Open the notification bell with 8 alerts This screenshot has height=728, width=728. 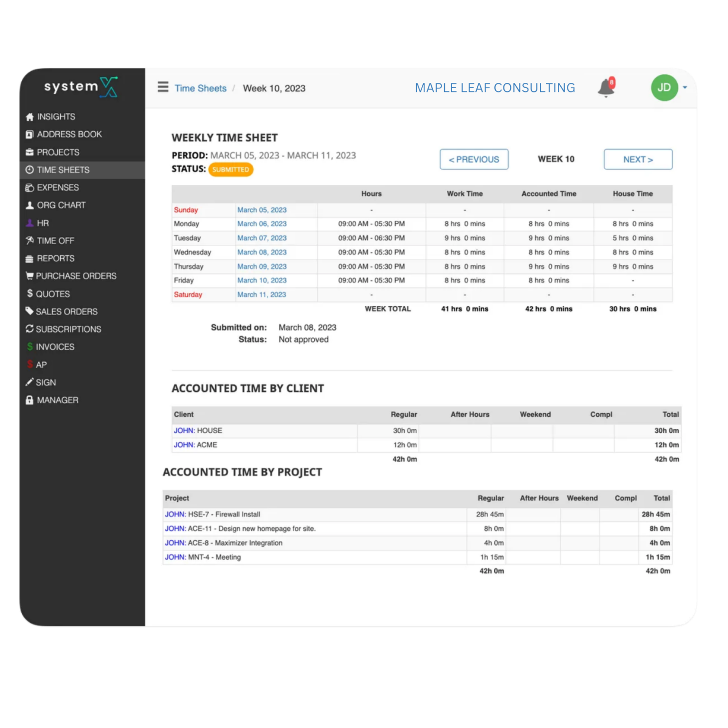pyautogui.click(x=605, y=88)
